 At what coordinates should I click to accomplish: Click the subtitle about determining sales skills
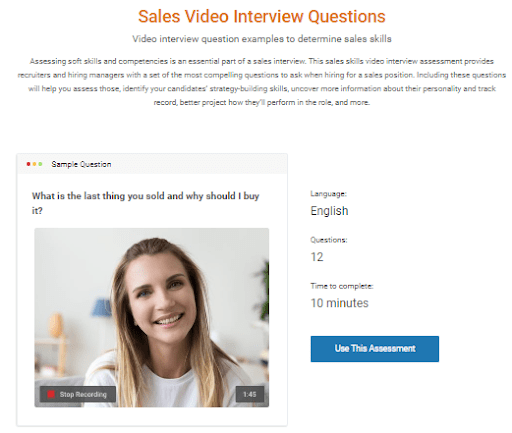[x=262, y=39]
